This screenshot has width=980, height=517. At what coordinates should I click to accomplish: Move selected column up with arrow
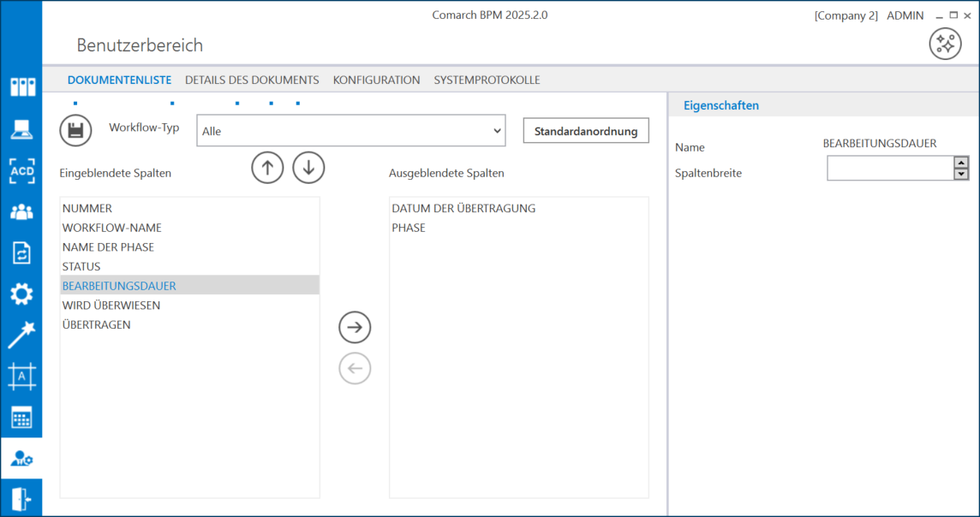point(267,169)
